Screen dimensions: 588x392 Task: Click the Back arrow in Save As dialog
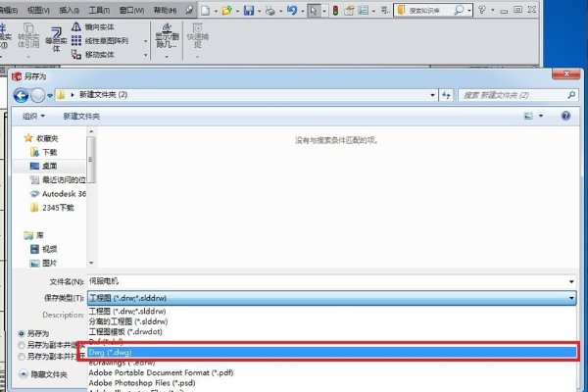coord(21,95)
